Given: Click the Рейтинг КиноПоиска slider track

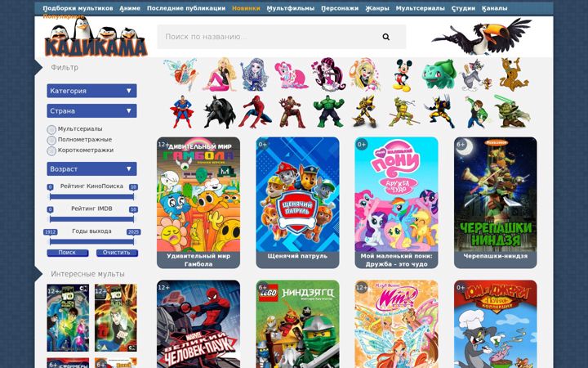Looking at the screenshot, I should [x=91, y=197].
